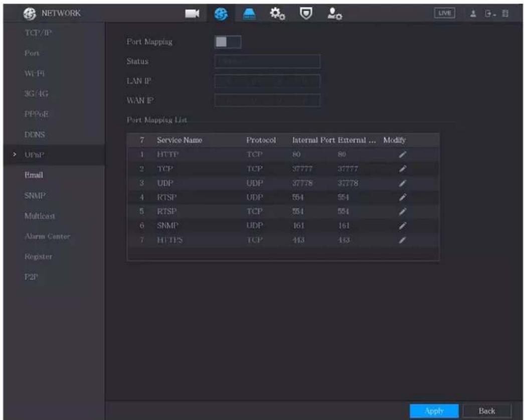Open the logout dropdown icon

[x=489, y=14]
